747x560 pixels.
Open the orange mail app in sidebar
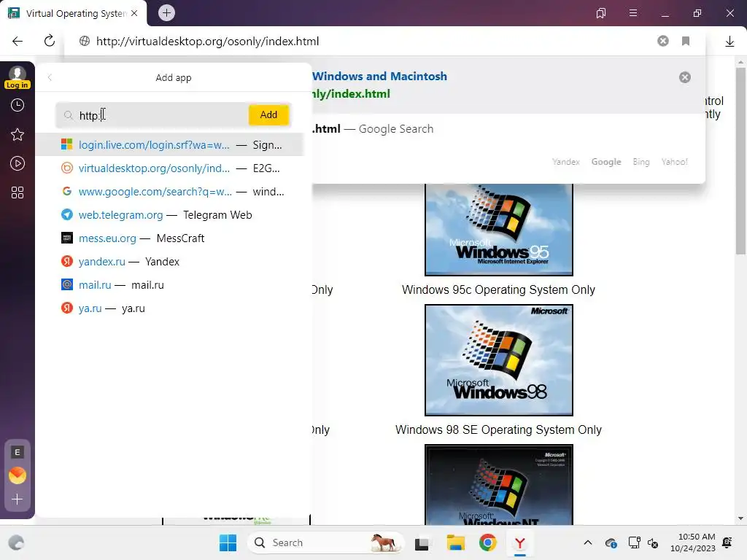(18, 475)
